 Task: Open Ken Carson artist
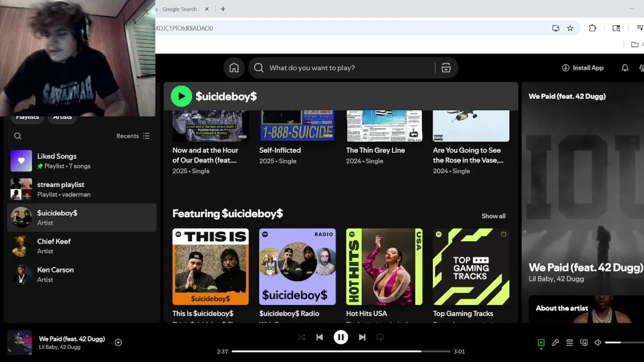point(82,275)
